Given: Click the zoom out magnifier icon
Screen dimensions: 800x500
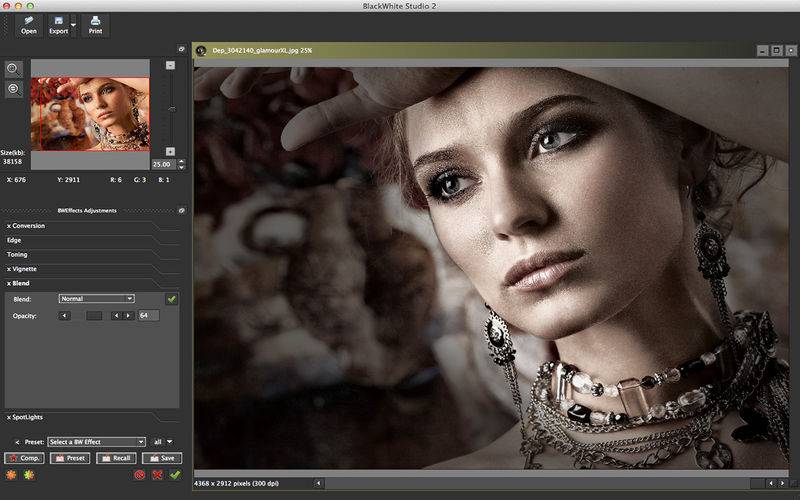Looking at the screenshot, I should pos(14,89).
